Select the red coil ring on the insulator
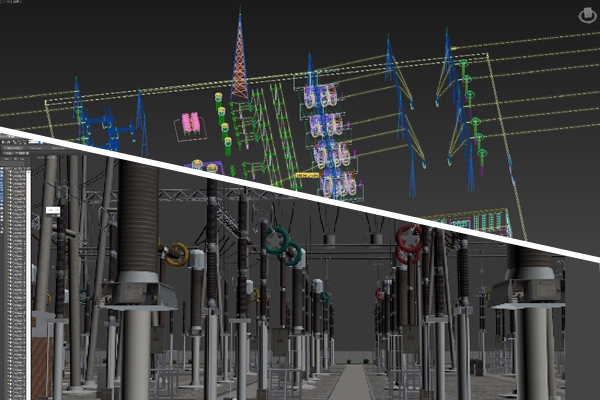 click(x=408, y=243)
